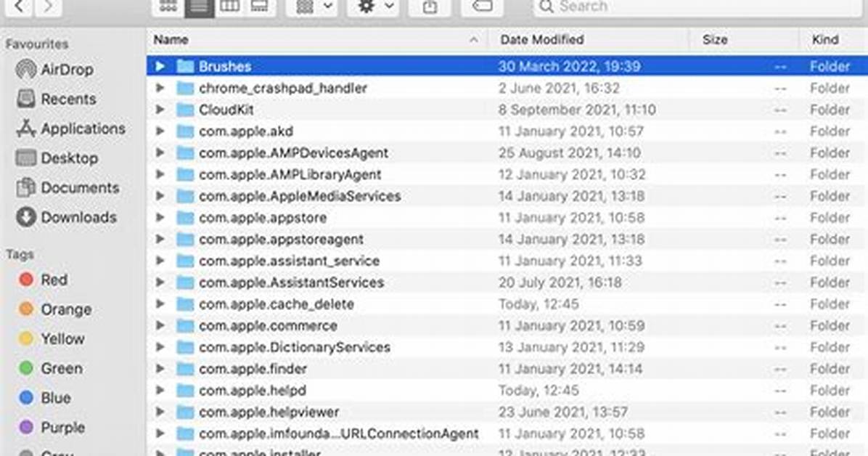The height and width of the screenshot is (456, 868).
Task: Select the com.apple.appstoreagent folder icon
Action: click(185, 240)
